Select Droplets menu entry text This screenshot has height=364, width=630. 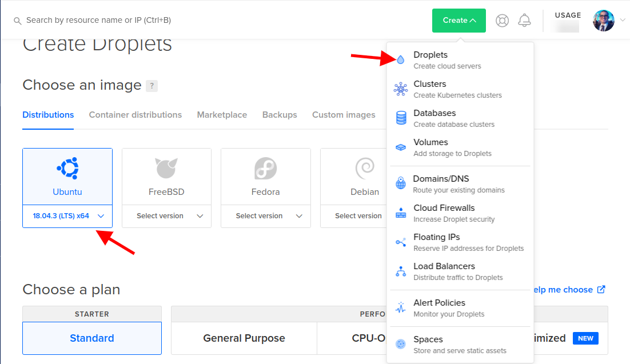pos(430,55)
